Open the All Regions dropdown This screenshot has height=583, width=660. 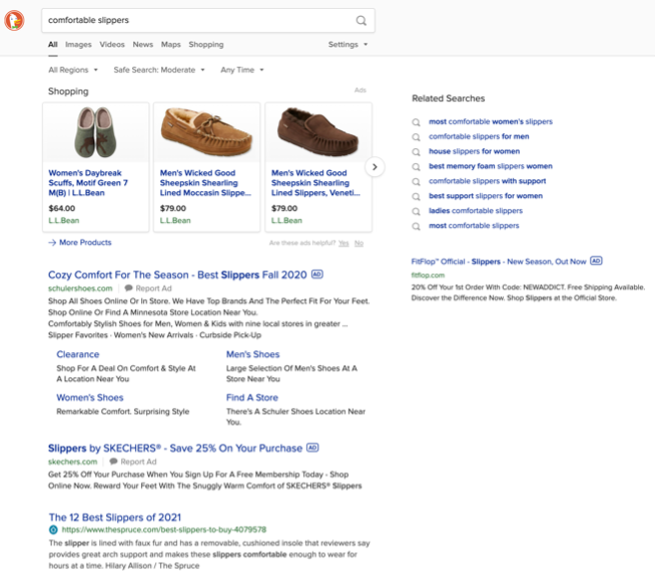73,70
